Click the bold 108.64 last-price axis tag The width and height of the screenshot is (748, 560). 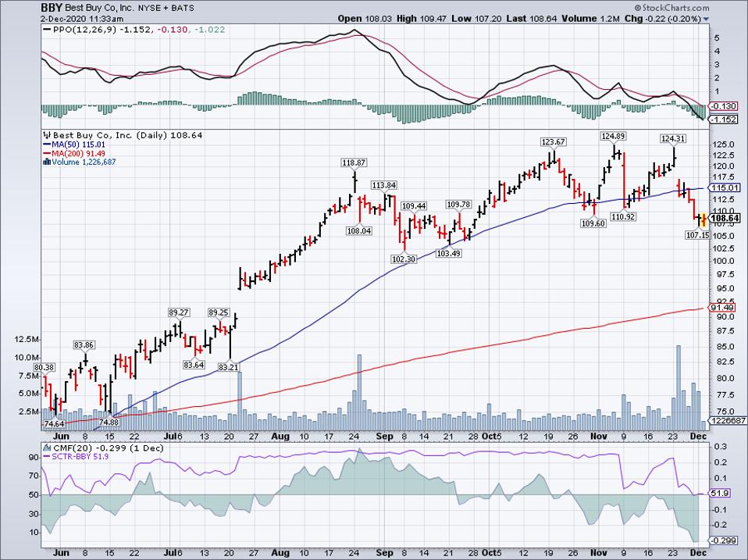tap(725, 219)
